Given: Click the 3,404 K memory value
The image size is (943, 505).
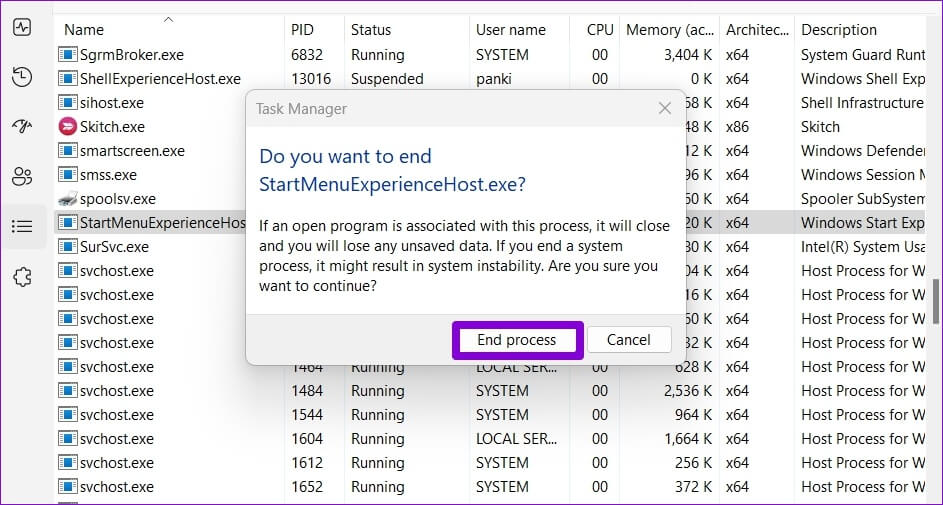Looking at the screenshot, I should click(x=688, y=55).
